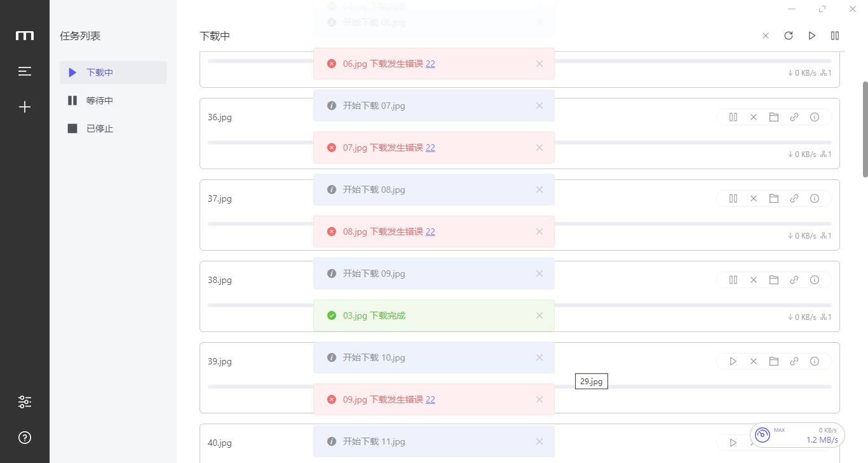Click the 39.jpg progress bar
The image size is (868, 463).
pos(699,387)
